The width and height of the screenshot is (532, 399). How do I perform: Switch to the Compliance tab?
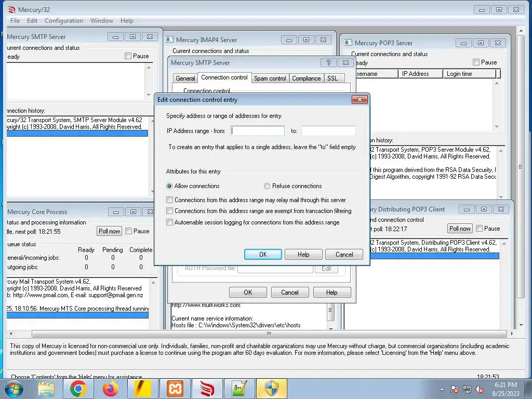[x=307, y=78]
